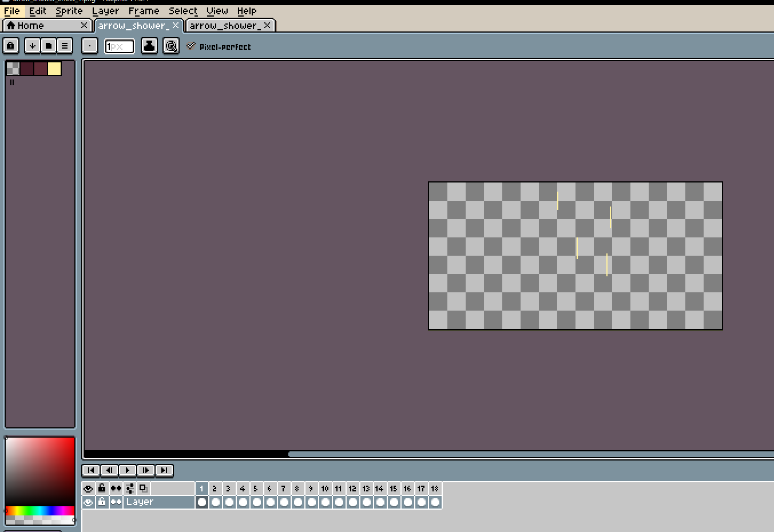Hide the Layer layer with its eye icon
This screenshot has width=774, height=532.
88,502
